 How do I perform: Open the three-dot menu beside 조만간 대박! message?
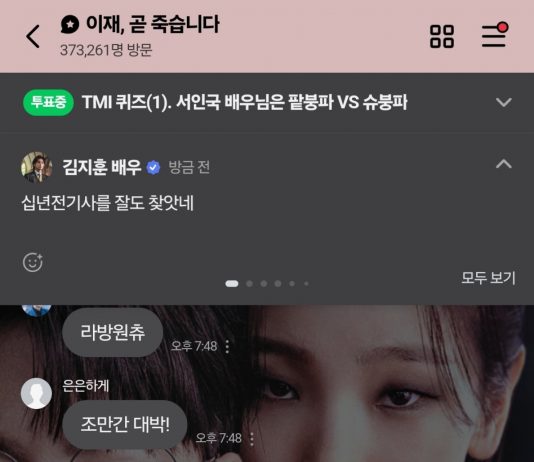252,439
